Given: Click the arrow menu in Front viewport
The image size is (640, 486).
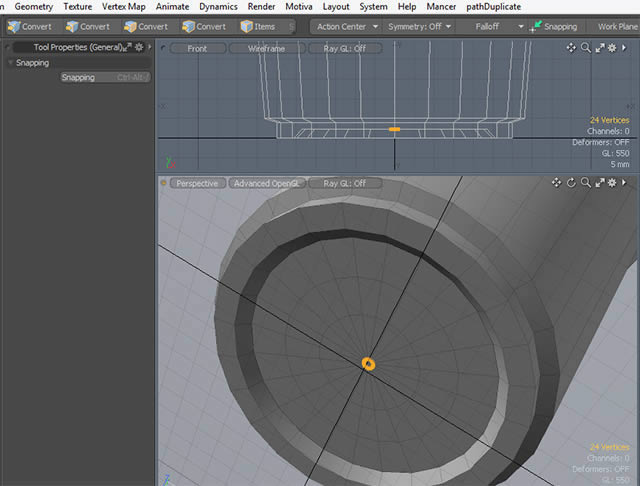Looking at the screenshot, I should point(624,48).
